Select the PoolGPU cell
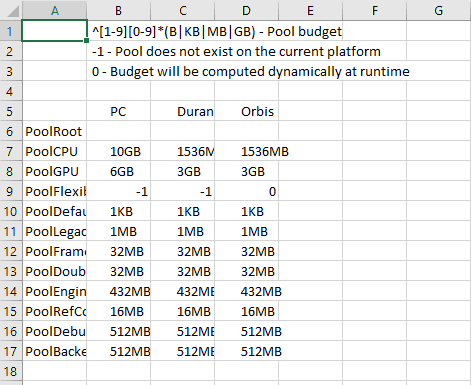 point(55,171)
